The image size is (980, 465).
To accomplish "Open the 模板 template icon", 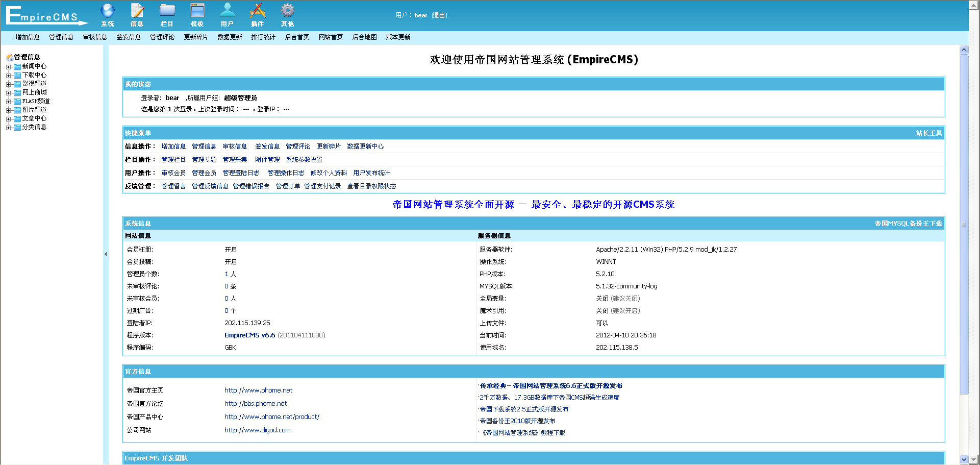I will [197, 11].
